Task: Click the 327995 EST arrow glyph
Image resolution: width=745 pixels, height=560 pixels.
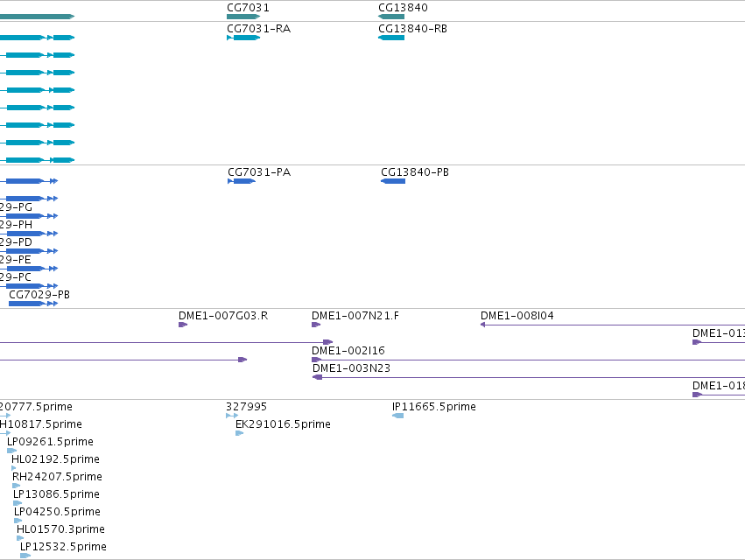Action: [x=232, y=416]
